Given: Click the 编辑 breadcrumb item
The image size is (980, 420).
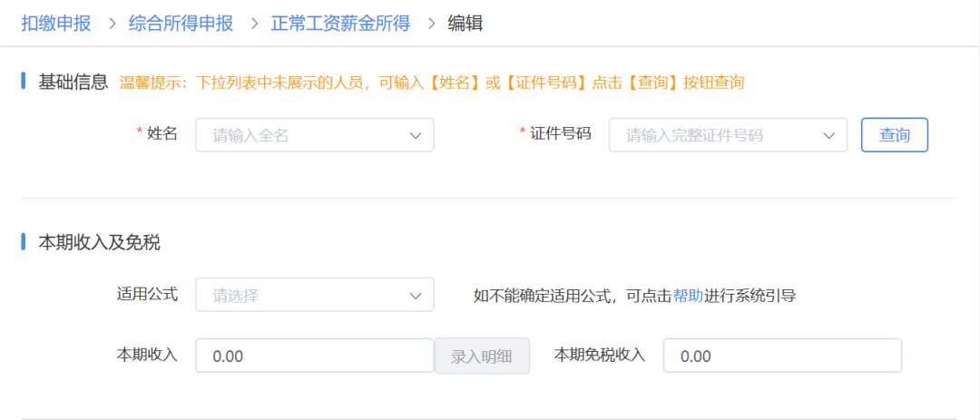Looking at the screenshot, I should (x=465, y=24).
